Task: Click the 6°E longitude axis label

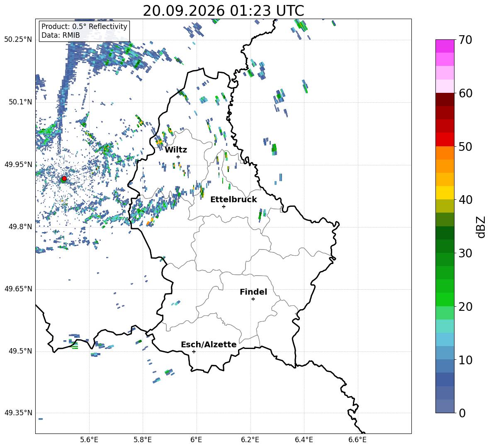Action: 196,440
